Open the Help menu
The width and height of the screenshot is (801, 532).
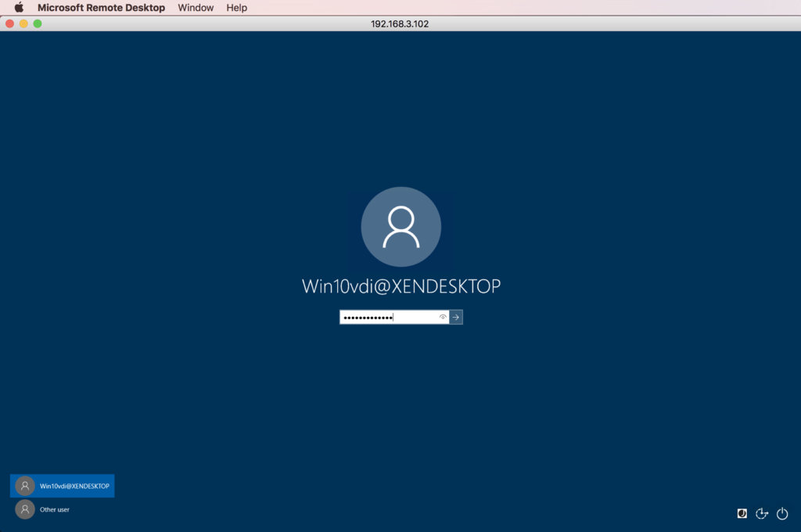coord(236,8)
